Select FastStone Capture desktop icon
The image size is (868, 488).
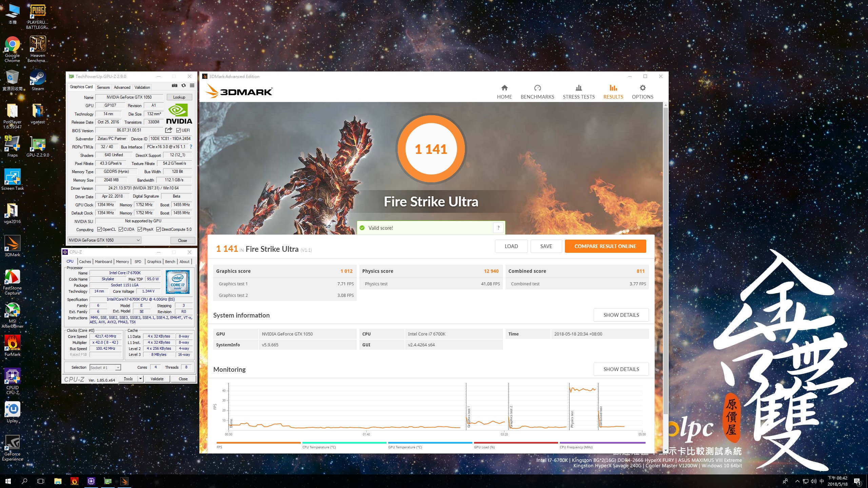(x=12, y=282)
